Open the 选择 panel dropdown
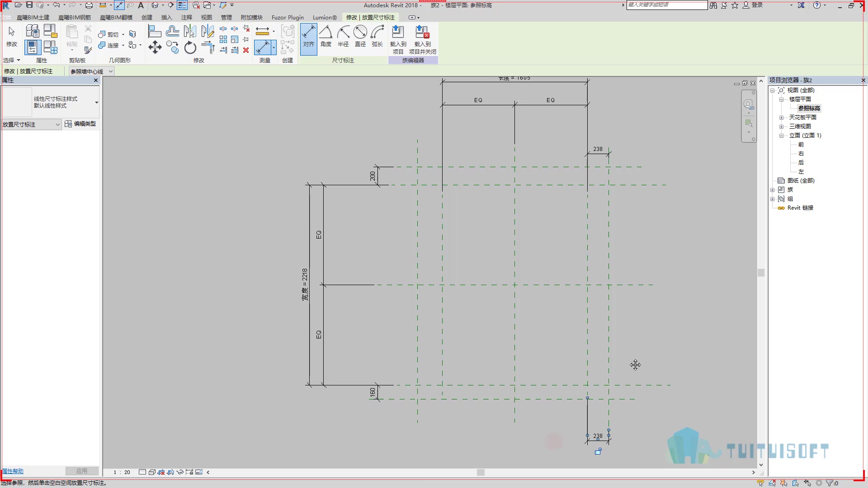 click(x=12, y=60)
